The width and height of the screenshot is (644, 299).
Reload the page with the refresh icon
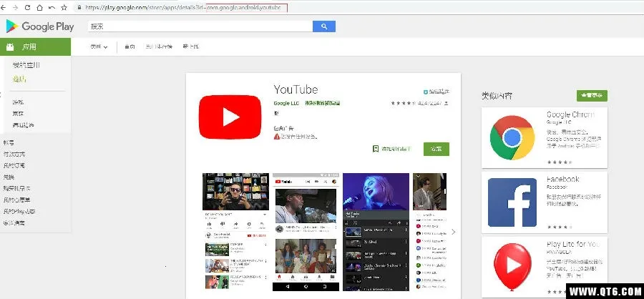(27, 7)
